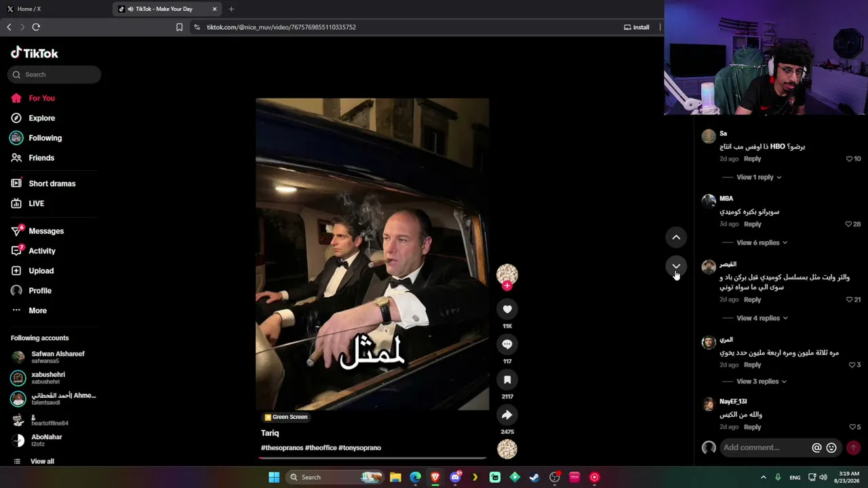Reply to MBA's comment
This screenshot has width=868, height=488.
point(752,224)
